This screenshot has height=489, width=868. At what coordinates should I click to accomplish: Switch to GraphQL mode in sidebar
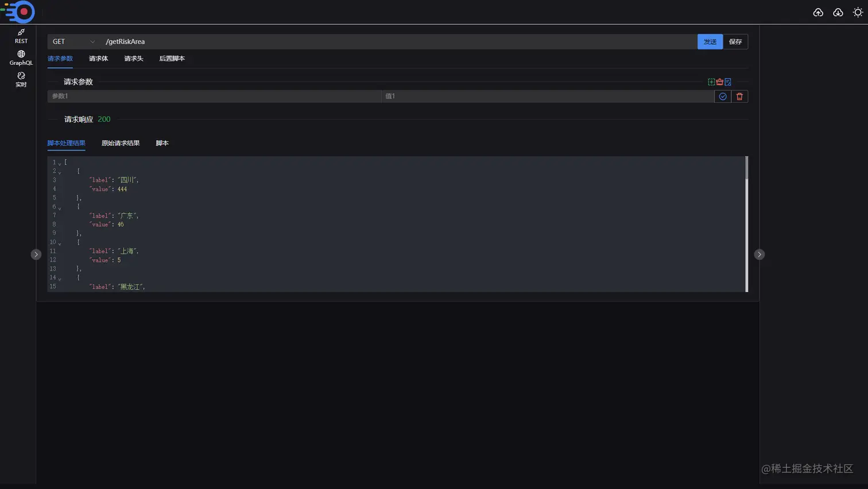(21, 58)
